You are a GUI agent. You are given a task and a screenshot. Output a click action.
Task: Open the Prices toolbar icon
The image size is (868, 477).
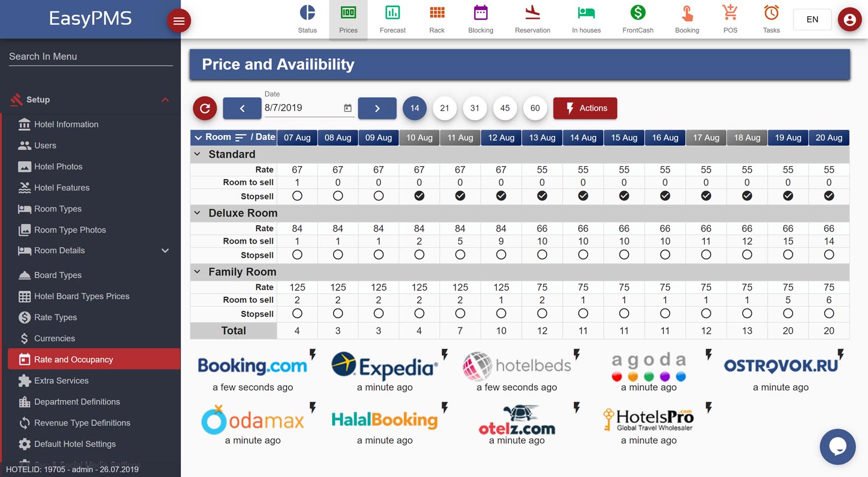(348, 20)
